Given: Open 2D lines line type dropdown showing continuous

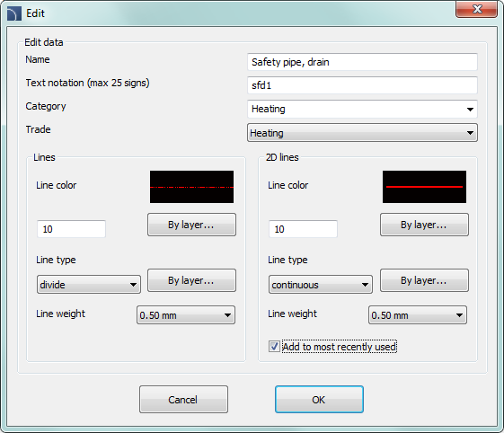Looking at the screenshot, I should point(321,285).
